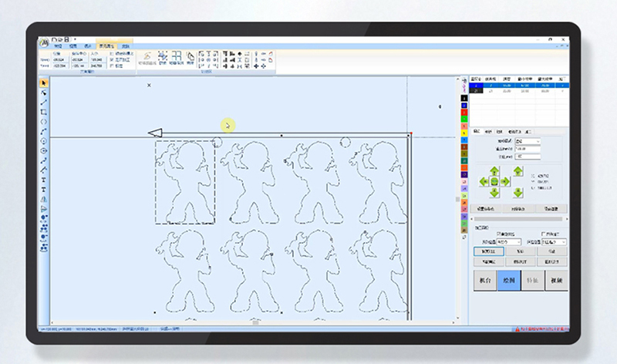The height and width of the screenshot is (364, 617).
Task: Toggle the first checkbox in ribbon properties
Action: pyautogui.click(x=112, y=54)
